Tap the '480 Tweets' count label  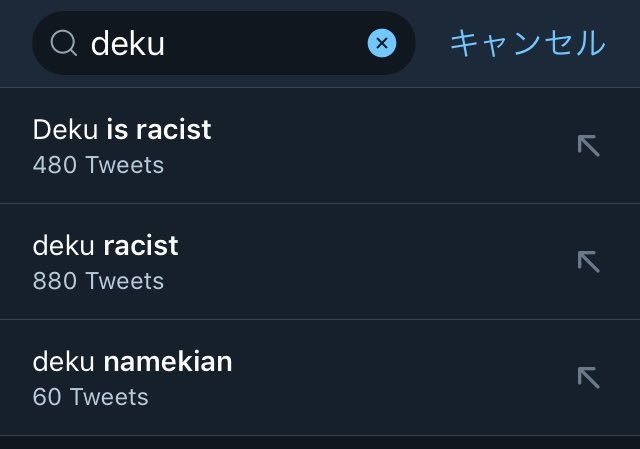point(98,165)
